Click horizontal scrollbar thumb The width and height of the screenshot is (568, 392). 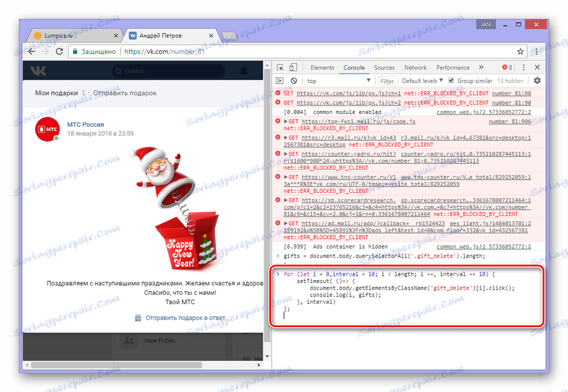coord(116,365)
